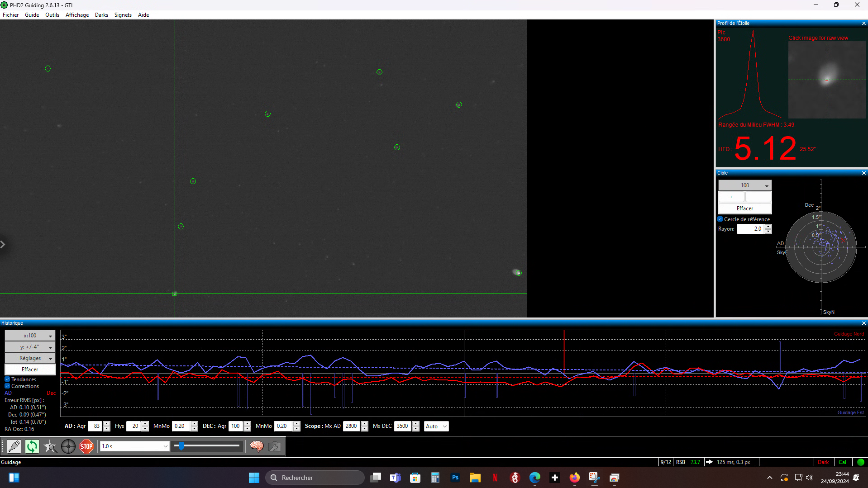Click the Mx AD value field

352,426
